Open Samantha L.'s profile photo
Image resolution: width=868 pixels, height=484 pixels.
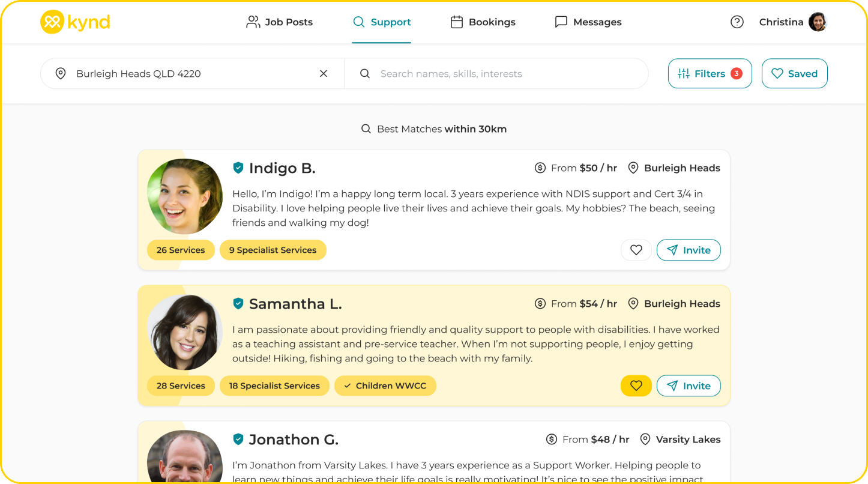pyautogui.click(x=185, y=332)
